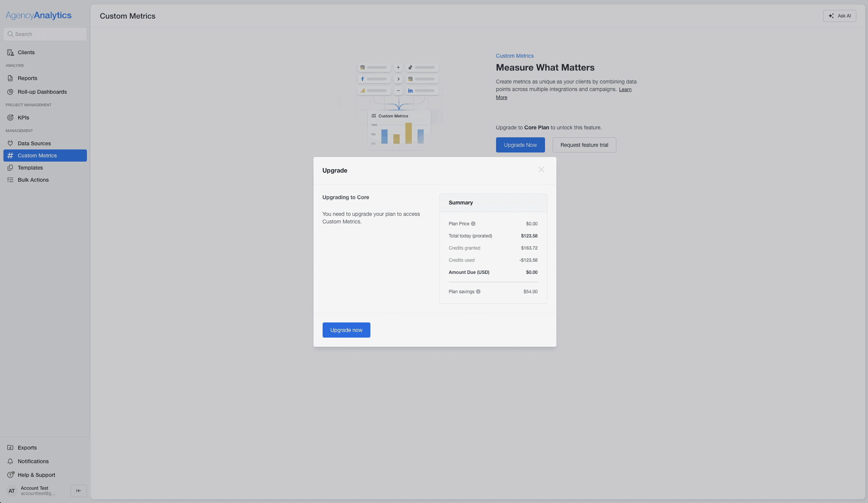Click the Ask AI sparkle icon
This screenshot has height=503, width=868.
point(831,16)
